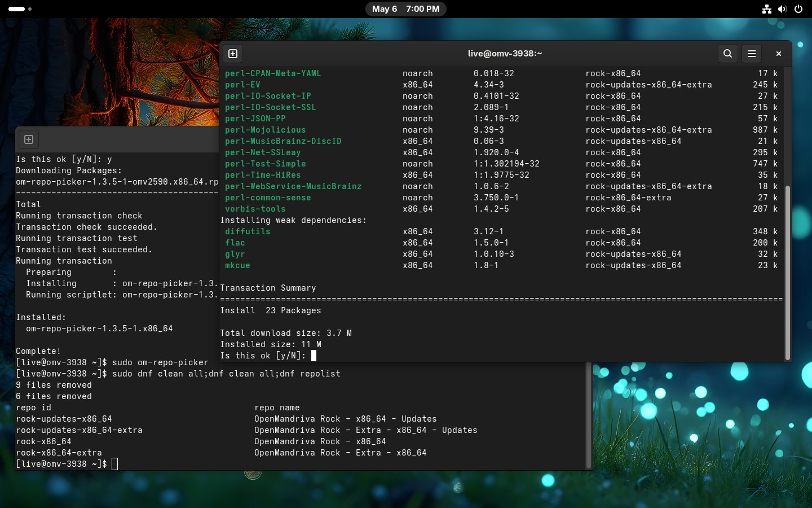Open the Activities workspace indicator
Image resolution: width=812 pixels, height=508 pixels.
[20, 9]
